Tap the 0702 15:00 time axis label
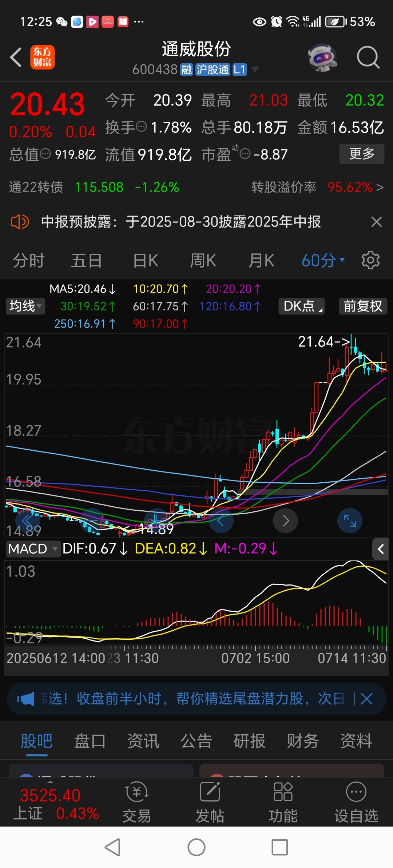The height and width of the screenshot is (868, 393). point(255,658)
